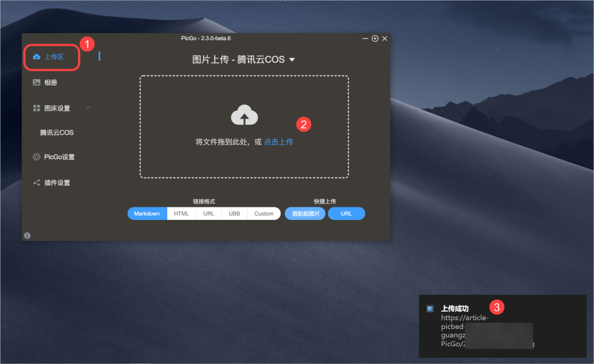Open the 相册 album page

click(51, 82)
